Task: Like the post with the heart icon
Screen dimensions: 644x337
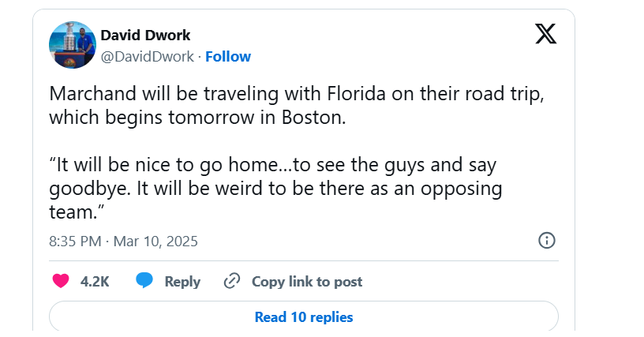Action: point(61,281)
